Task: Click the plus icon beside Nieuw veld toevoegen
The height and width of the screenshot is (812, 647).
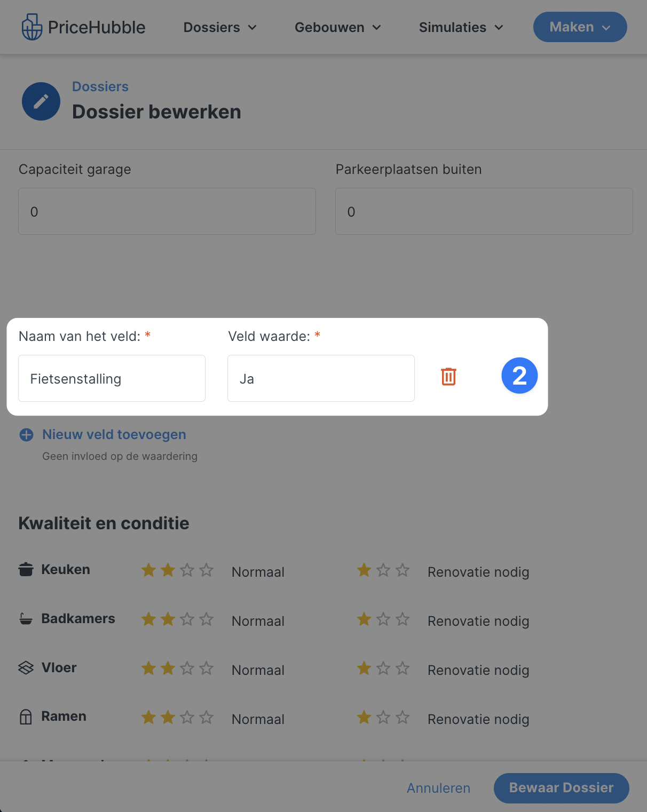Action: tap(26, 435)
